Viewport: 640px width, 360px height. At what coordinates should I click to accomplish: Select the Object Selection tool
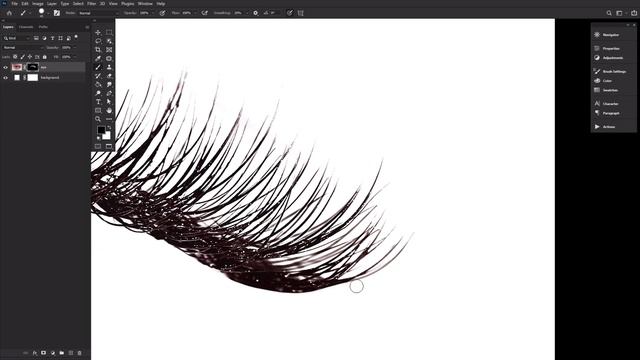click(109, 41)
